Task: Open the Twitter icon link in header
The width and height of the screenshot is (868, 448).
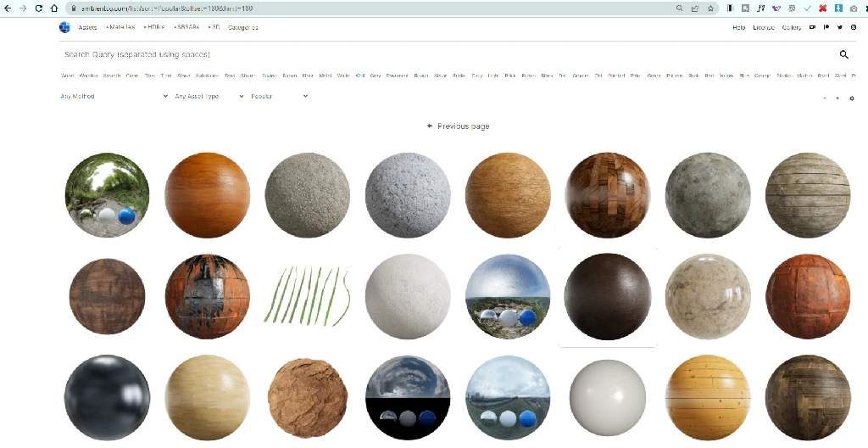Action: coord(839,27)
